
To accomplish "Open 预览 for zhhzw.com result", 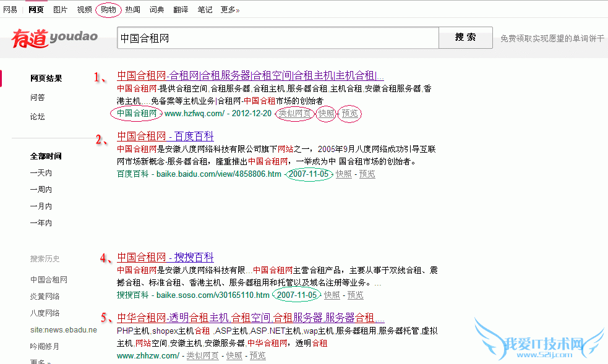I will click(257, 355).
